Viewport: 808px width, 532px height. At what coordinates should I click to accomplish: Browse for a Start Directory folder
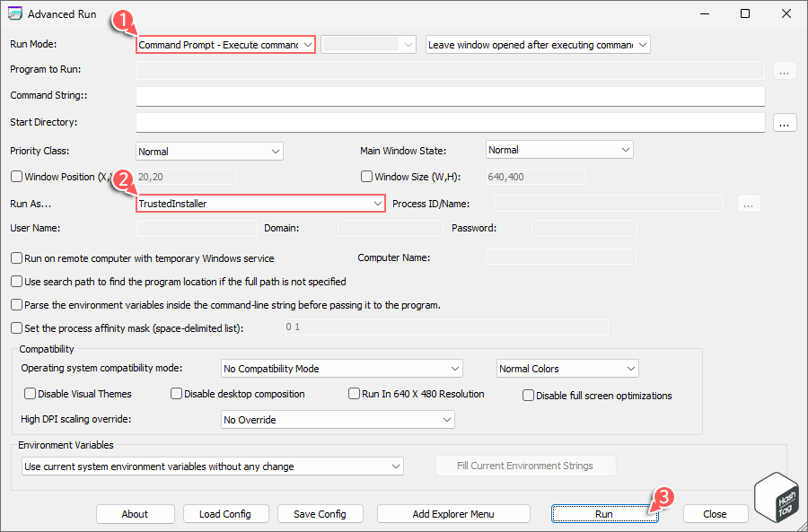[785, 123]
